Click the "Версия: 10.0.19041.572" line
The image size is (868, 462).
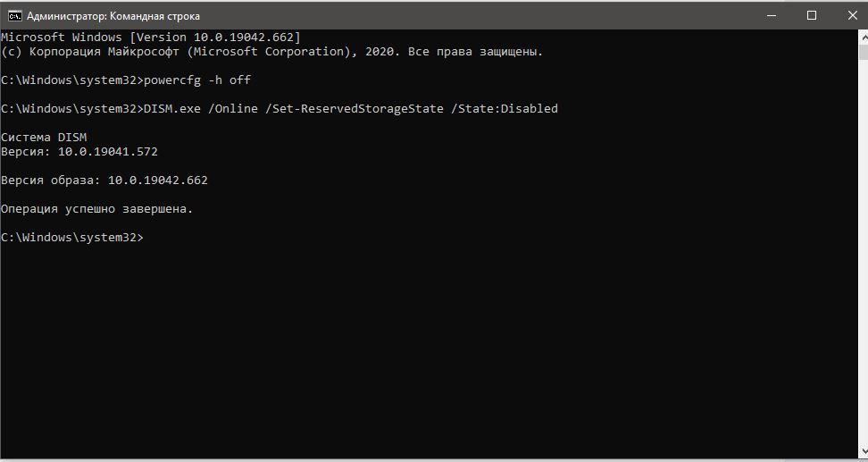(79, 152)
